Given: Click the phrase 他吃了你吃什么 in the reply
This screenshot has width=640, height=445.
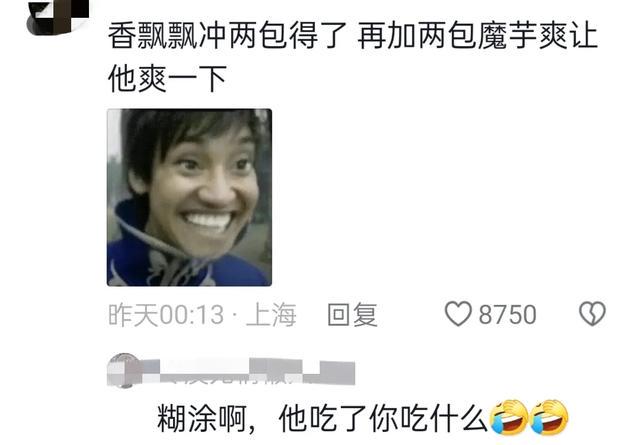Looking at the screenshot, I should (384, 418).
